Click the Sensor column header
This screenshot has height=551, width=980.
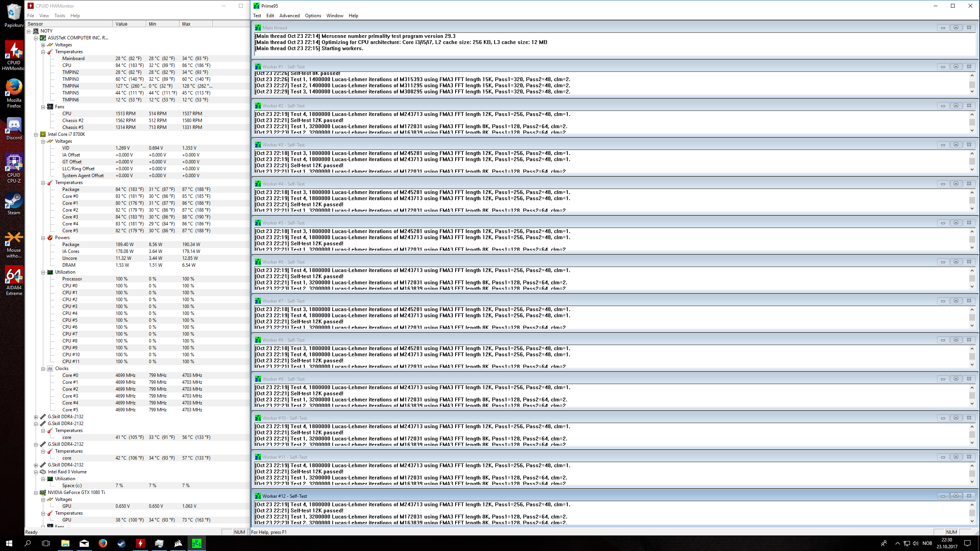pyautogui.click(x=69, y=24)
